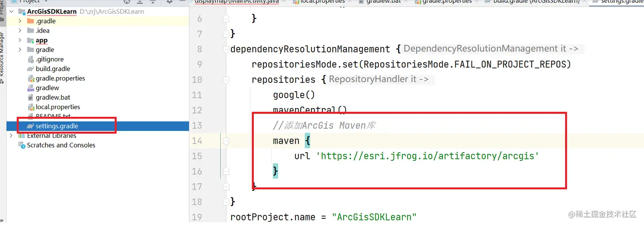
Task: Click repositoriesMode.set line of code
Action: click(411, 64)
